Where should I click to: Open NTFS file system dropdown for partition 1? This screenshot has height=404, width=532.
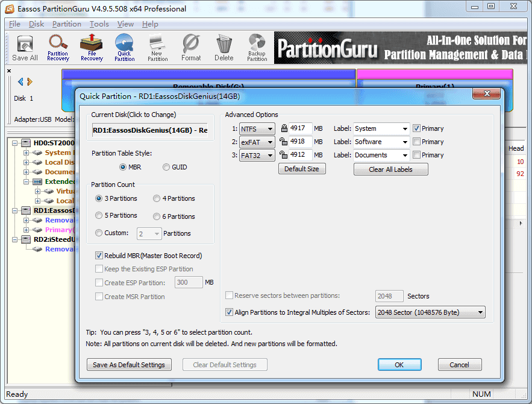(x=257, y=129)
